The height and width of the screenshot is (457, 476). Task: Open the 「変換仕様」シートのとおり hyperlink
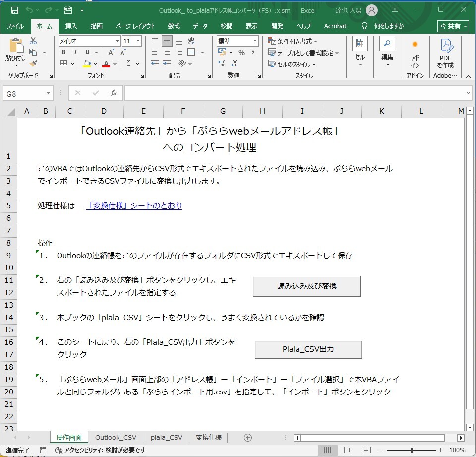click(x=134, y=205)
